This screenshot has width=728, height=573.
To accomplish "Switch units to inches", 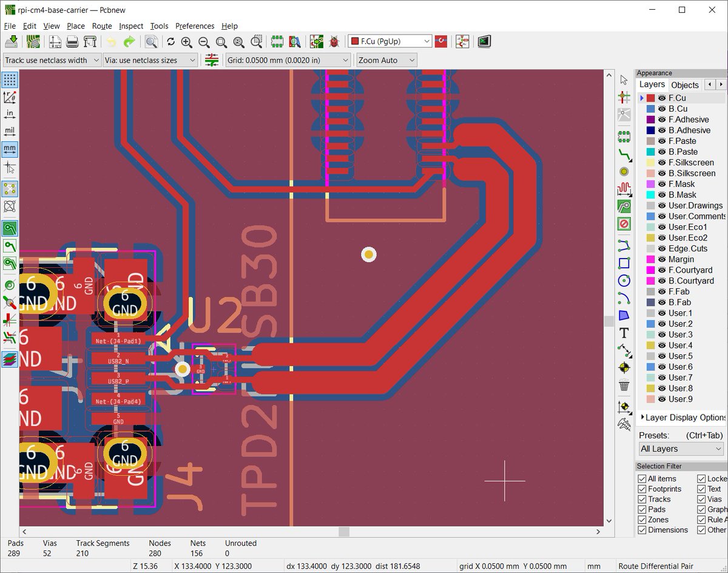I will pyautogui.click(x=9, y=114).
